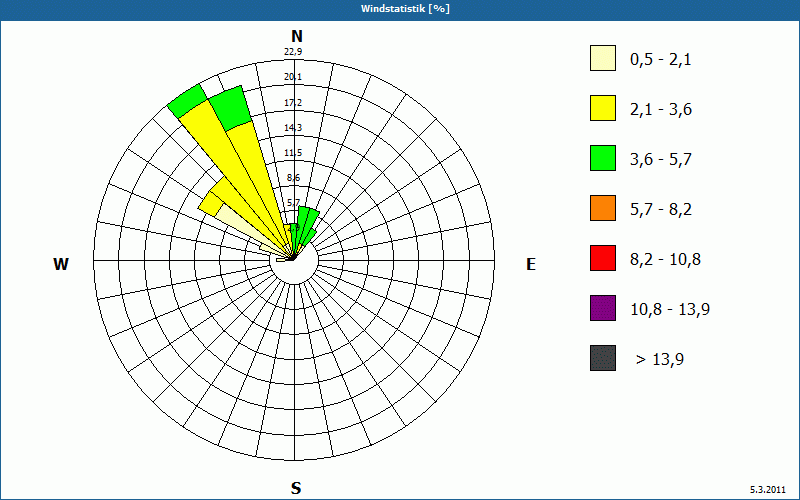Click the red 8,2 - 10,8 legend swatch
This screenshot has height=500, width=800.
tap(603, 258)
